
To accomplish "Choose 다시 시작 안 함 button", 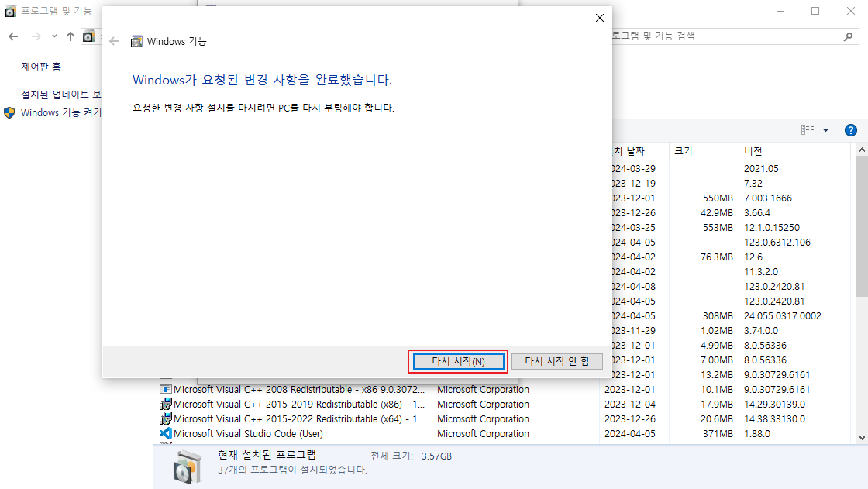I will [557, 361].
